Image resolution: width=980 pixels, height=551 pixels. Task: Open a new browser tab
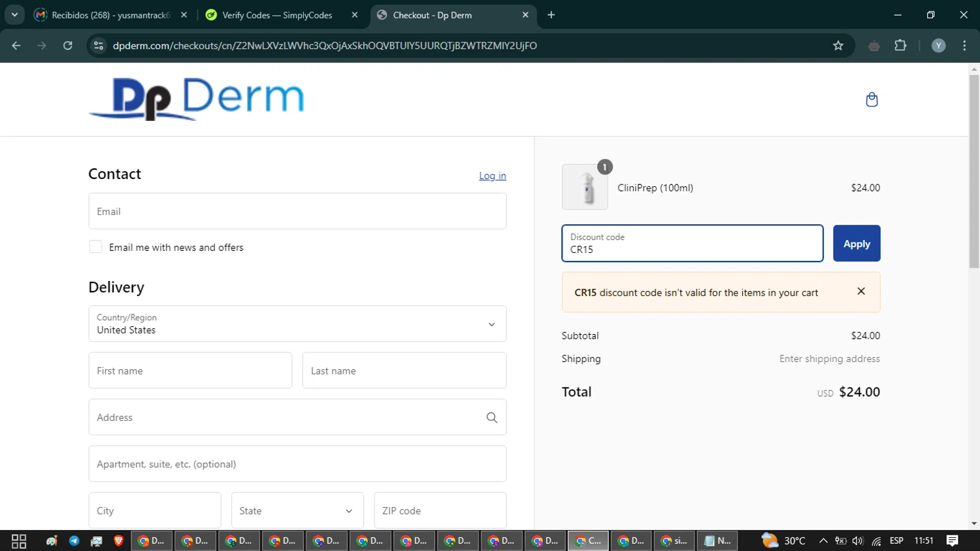pos(551,14)
